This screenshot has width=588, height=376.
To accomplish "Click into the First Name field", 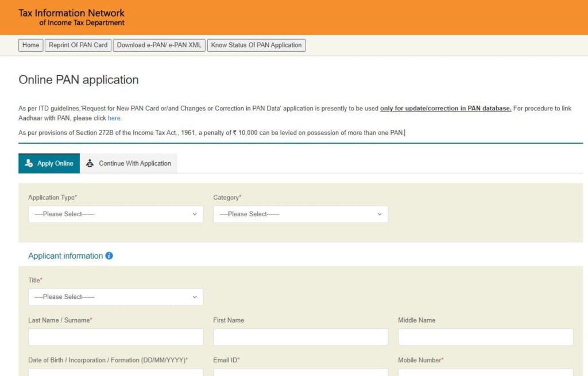I will tap(300, 337).
